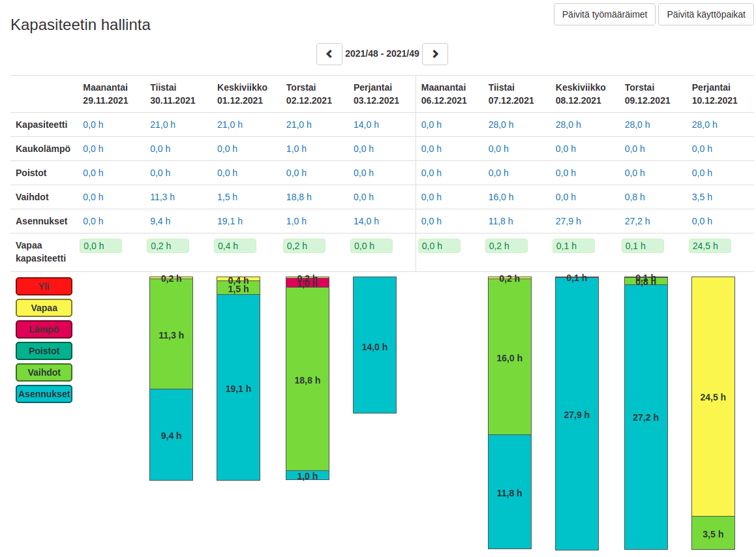This screenshot has height=557, width=756.
Task: Click the Päivitä työmääräimet button
Action: (605, 14)
